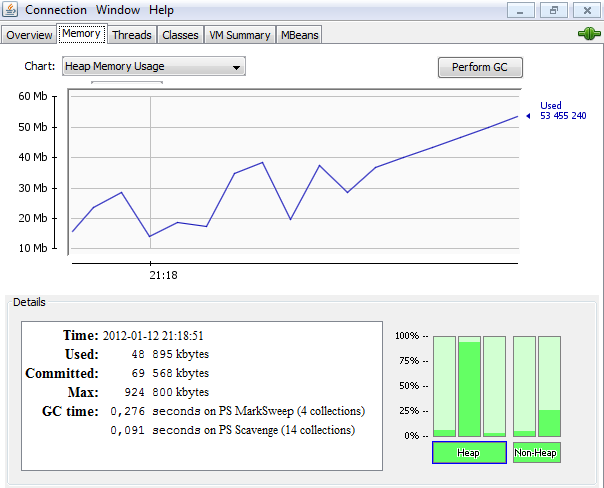Open the Window menu
The height and width of the screenshot is (488, 604).
coord(118,10)
